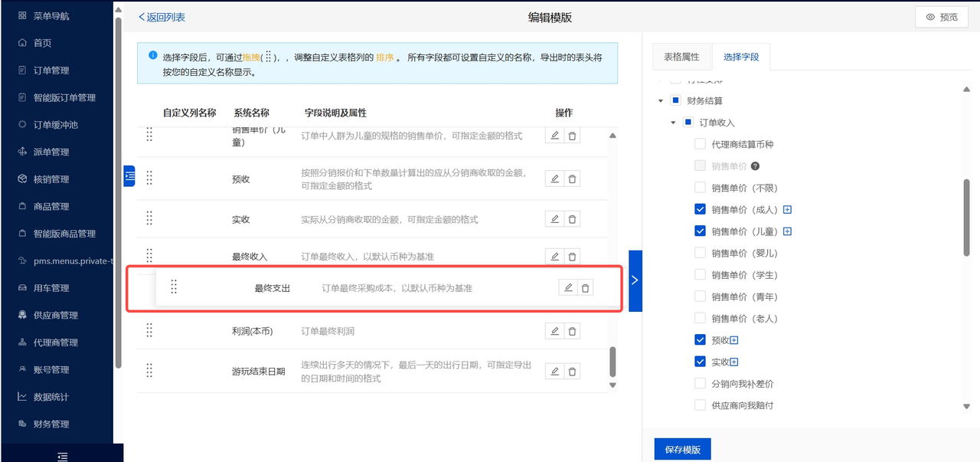Delete the 利润(本币) field row
This screenshot has height=462, width=980.
point(573,332)
